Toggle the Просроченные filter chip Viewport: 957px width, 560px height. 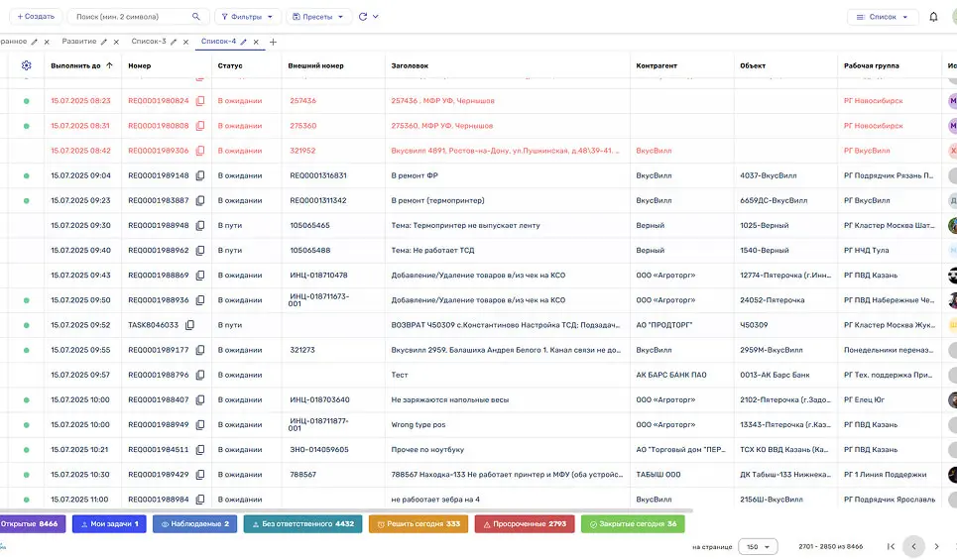click(x=524, y=523)
